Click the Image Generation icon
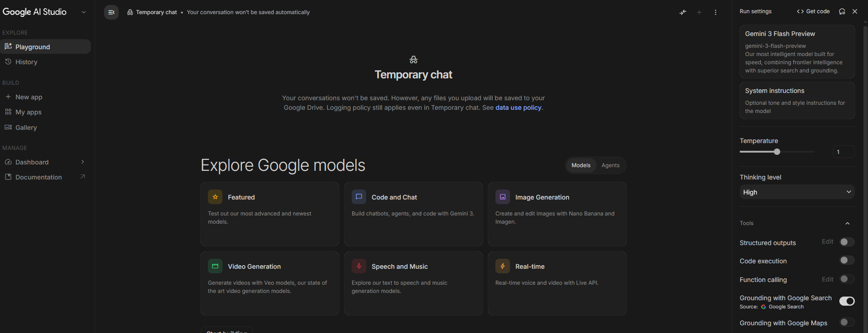Screen dimensions: 868x333 503,197
